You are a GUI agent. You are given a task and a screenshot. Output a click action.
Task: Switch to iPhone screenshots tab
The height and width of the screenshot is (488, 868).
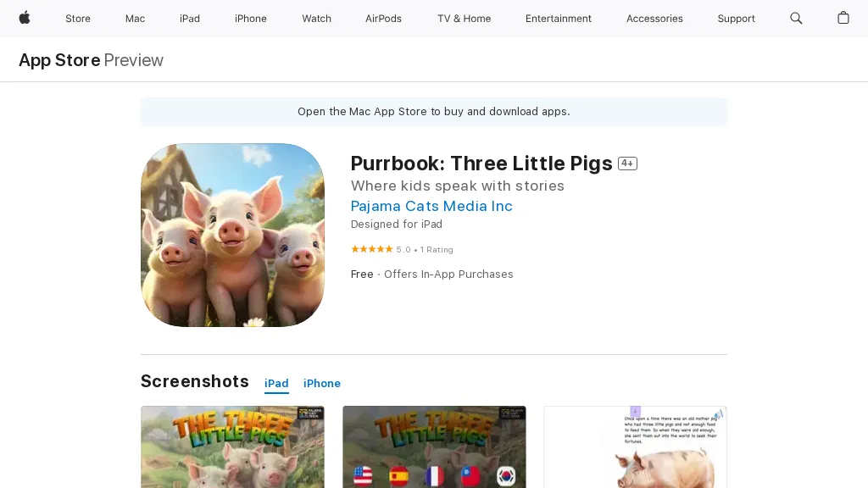tap(321, 384)
